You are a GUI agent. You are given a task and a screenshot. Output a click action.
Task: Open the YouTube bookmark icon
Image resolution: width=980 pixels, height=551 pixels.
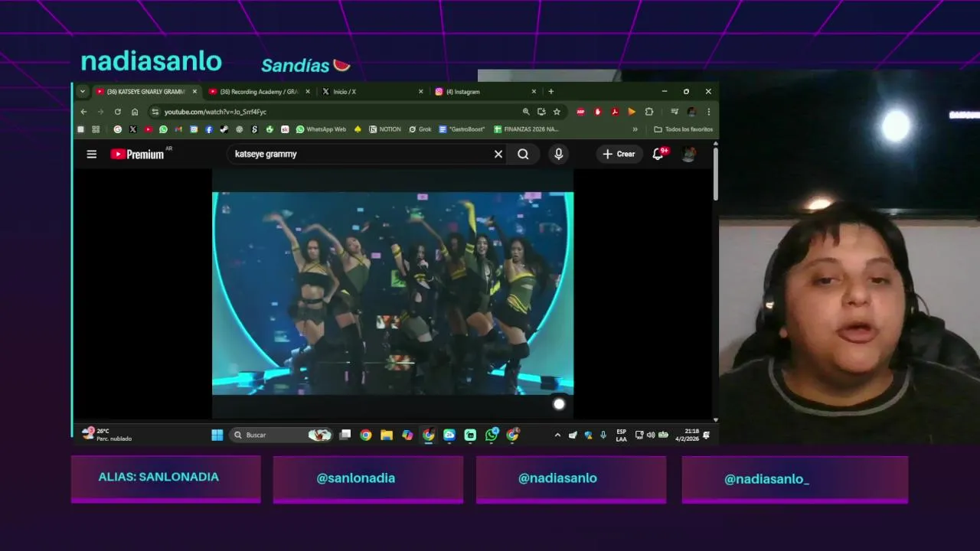tap(149, 129)
